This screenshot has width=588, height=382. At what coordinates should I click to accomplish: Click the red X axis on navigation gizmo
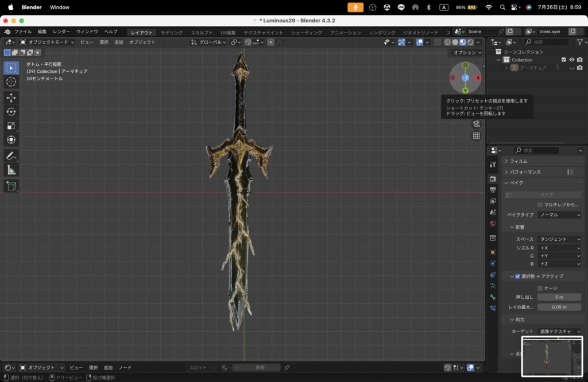click(478, 77)
